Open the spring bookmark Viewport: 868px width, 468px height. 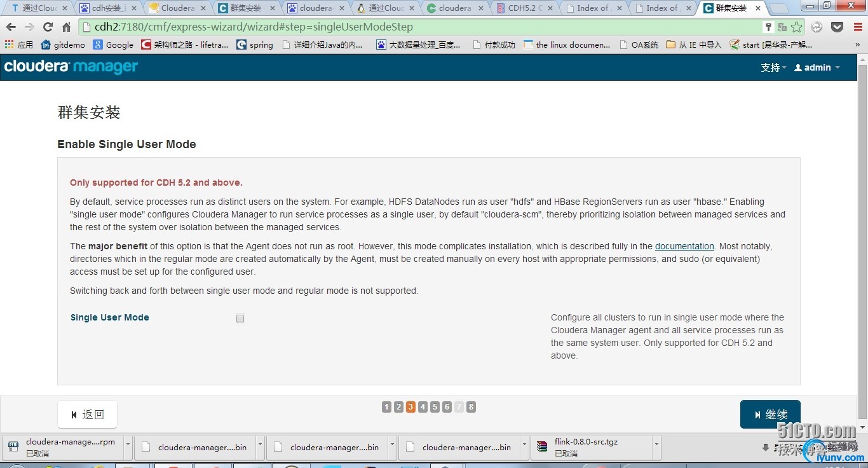pos(255,45)
